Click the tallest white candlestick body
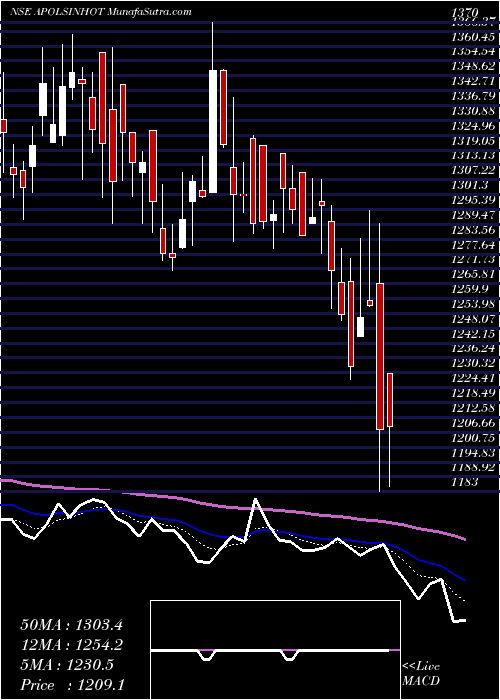This screenshot has height=700, width=500. pos(213,132)
